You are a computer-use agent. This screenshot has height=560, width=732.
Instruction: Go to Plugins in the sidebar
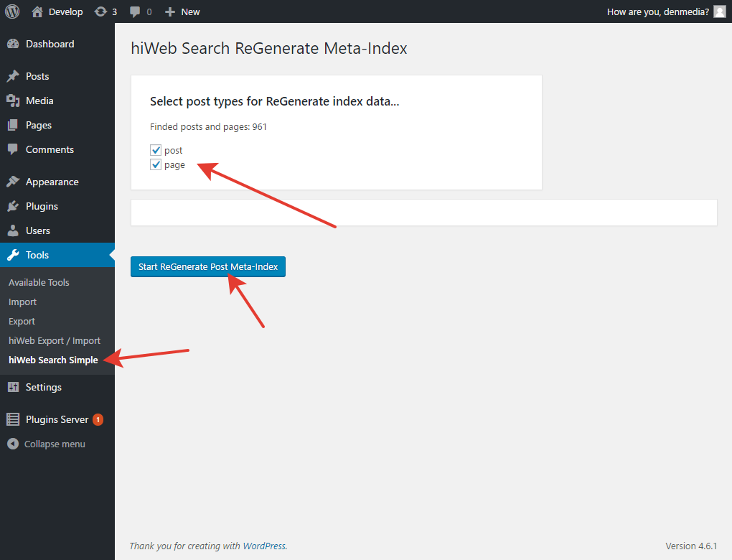[x=42, y=206]
